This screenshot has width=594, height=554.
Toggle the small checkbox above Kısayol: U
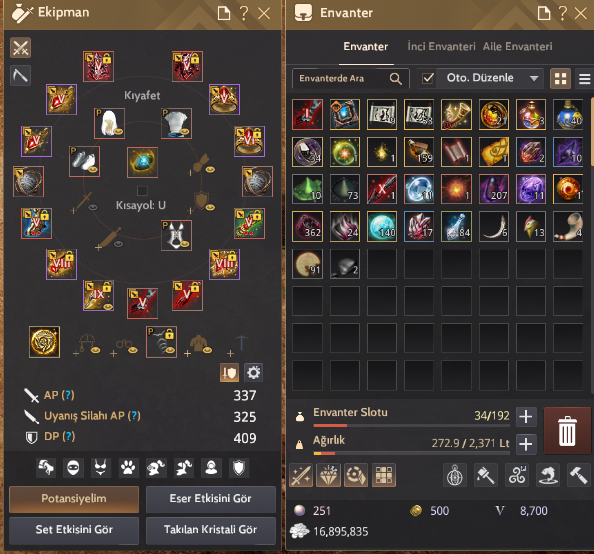(x=142, y=191)
